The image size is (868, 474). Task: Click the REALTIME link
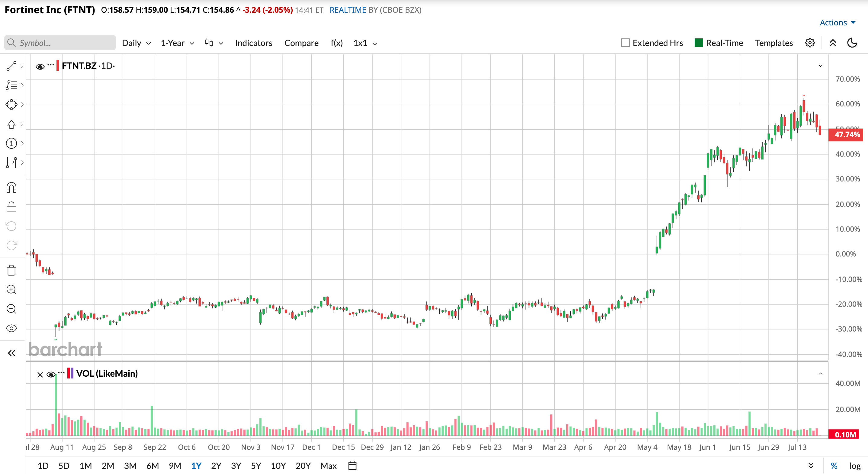click(347, 10)
